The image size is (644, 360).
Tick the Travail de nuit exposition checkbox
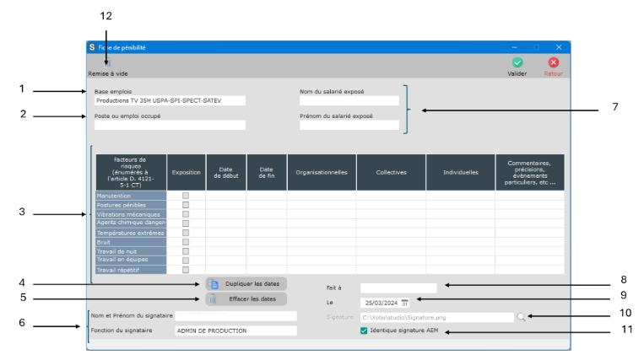coord(186,251)
